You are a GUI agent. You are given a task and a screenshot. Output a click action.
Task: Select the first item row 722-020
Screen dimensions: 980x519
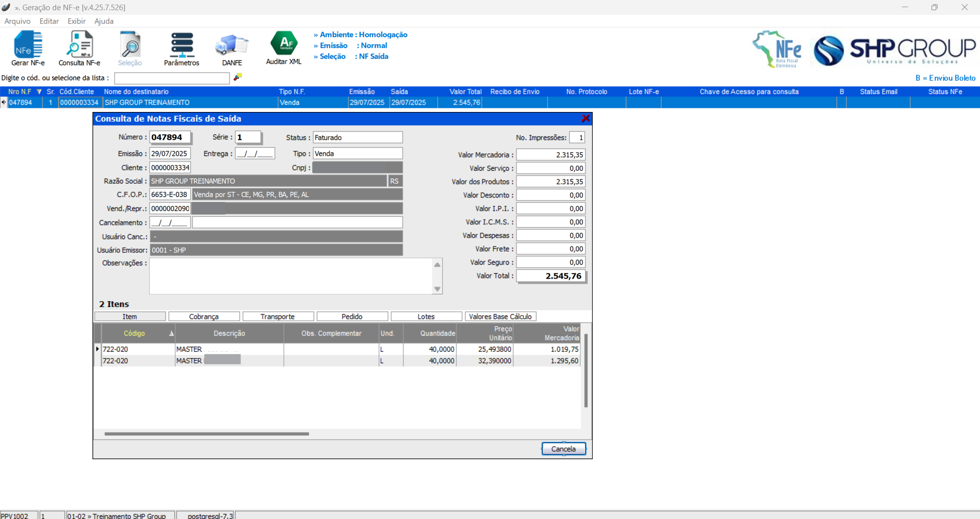coord(115,349)
